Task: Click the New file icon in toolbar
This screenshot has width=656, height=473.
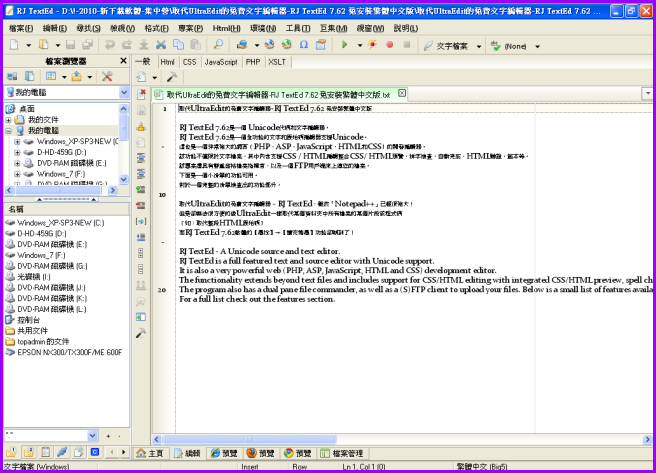Action: (12, 46)
